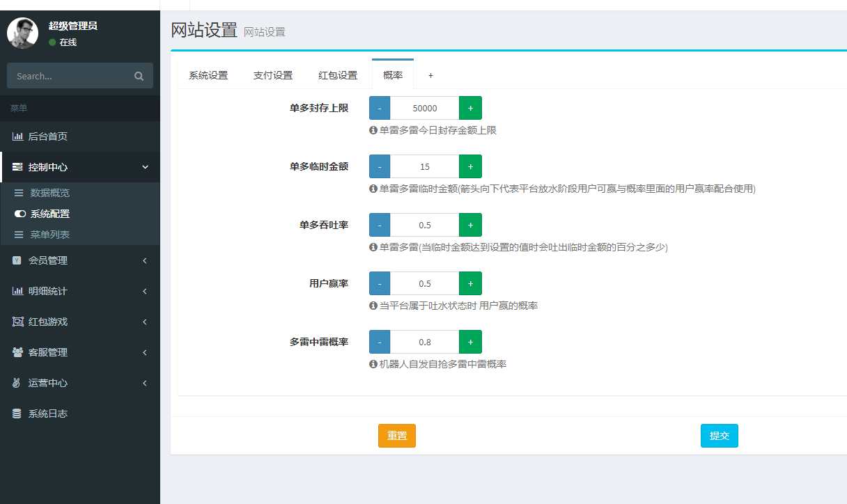Increase 单多封存上限 with the plus stepper

[470, 108]
